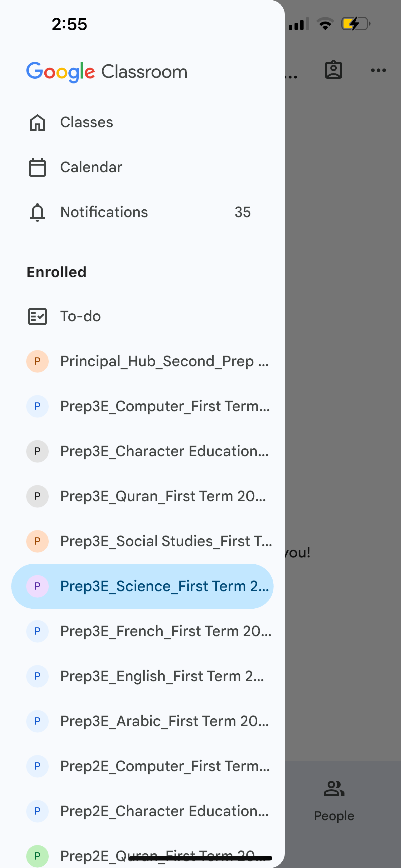Open Prep3E_Quran_First Term class

point(163,496)
